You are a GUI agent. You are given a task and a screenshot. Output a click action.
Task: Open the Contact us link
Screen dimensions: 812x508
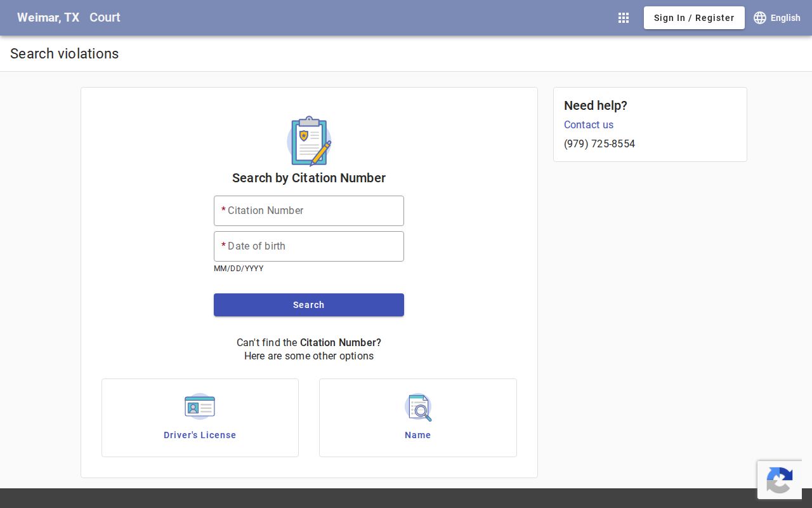(589, 124)
